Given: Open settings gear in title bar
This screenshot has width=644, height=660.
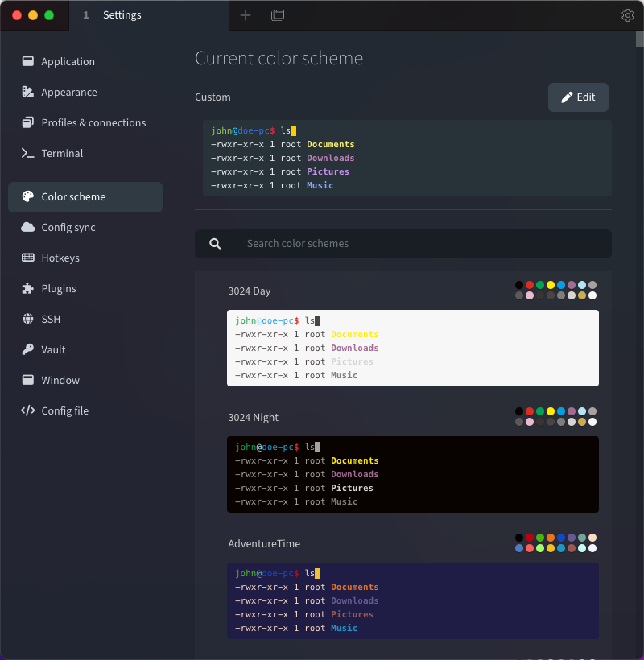Looking at the screenshot, I should pyautogui.click(x=628, y=15).
